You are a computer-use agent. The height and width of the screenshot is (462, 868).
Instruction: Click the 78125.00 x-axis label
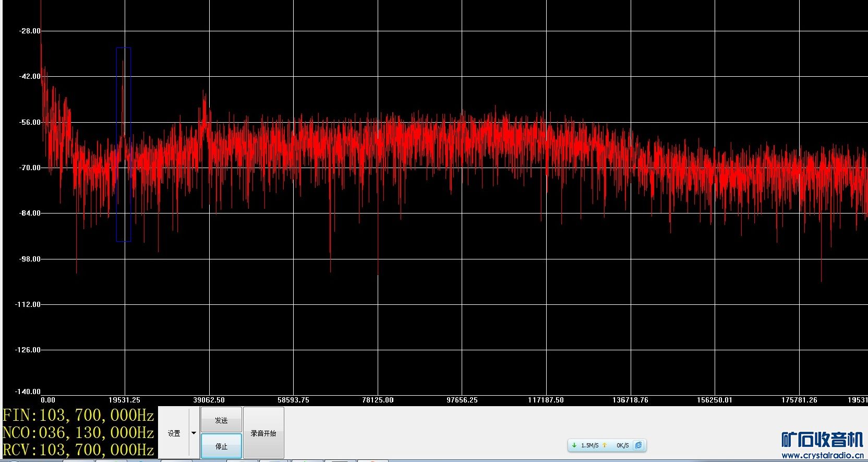point(378,400)
